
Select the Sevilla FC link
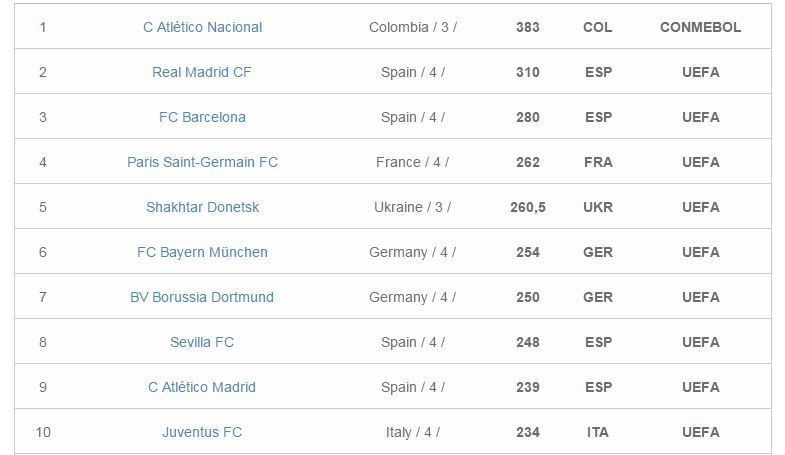(x=202, y=342)
